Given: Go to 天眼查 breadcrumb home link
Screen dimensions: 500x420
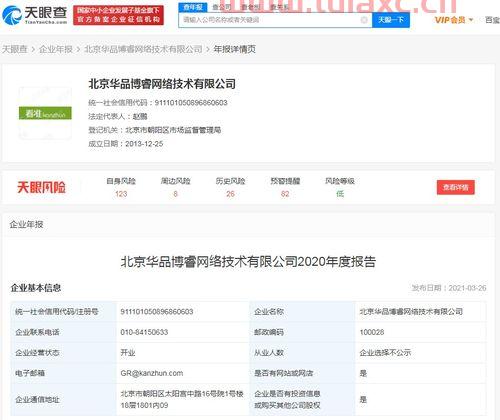Looking at the screenshot, I should click(x=15, y=49).
